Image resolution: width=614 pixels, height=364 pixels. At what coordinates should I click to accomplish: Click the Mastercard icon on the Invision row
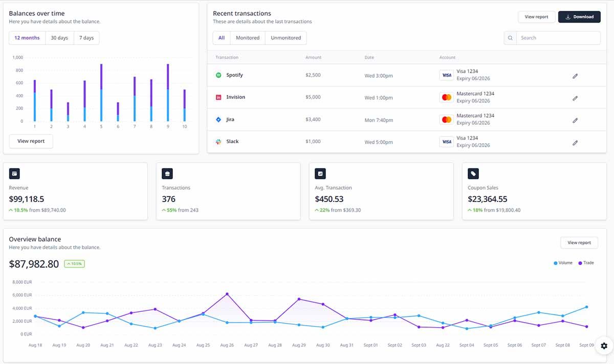446,97
